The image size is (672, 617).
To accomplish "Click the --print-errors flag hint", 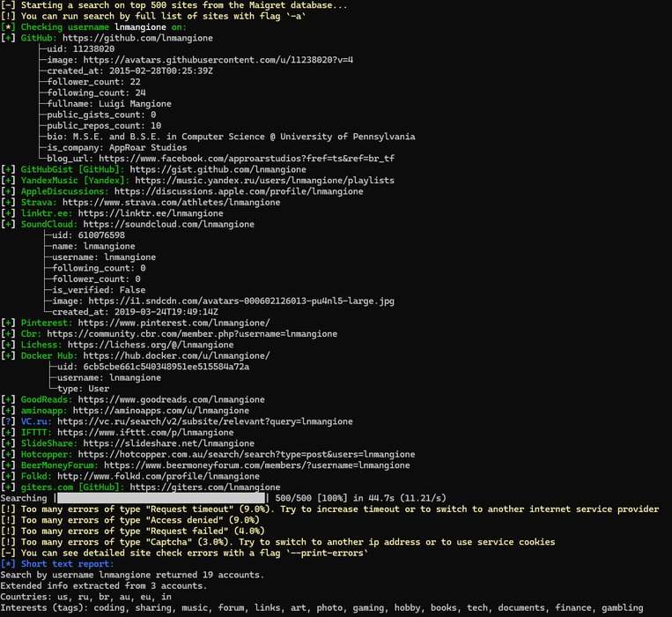I will [184, 554].
